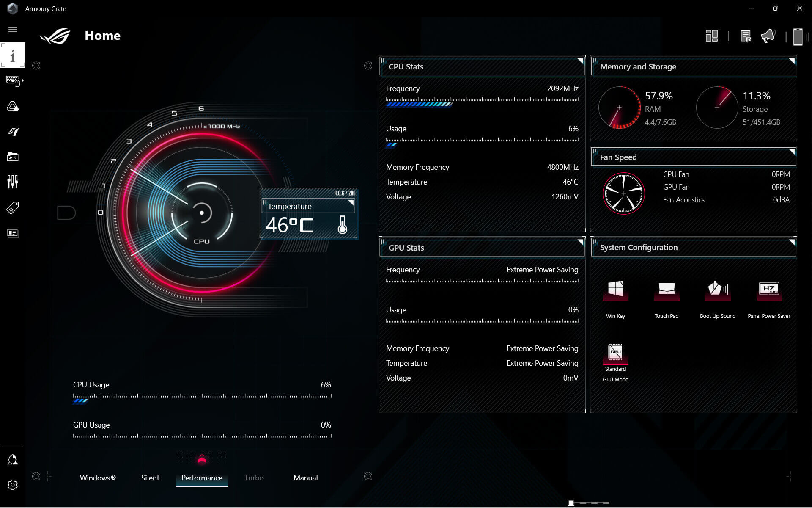Toggle Windows performance mode setting

(x=98, y=478)
